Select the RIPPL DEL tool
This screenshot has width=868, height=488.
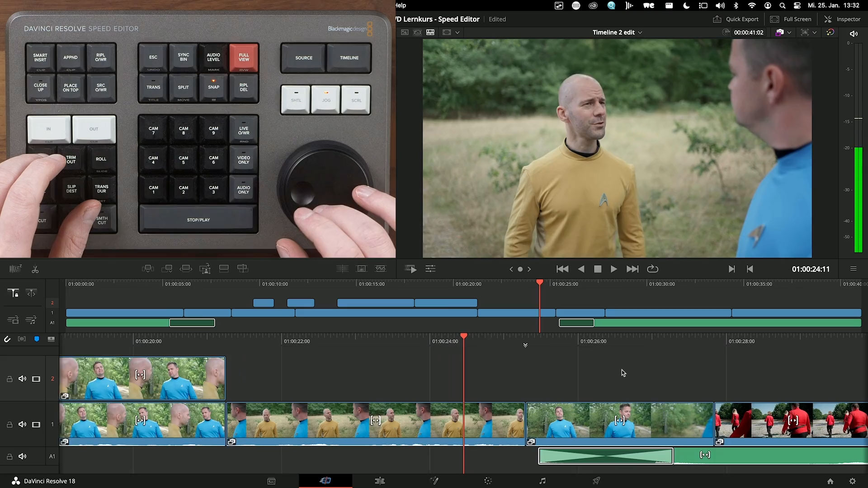243,88
